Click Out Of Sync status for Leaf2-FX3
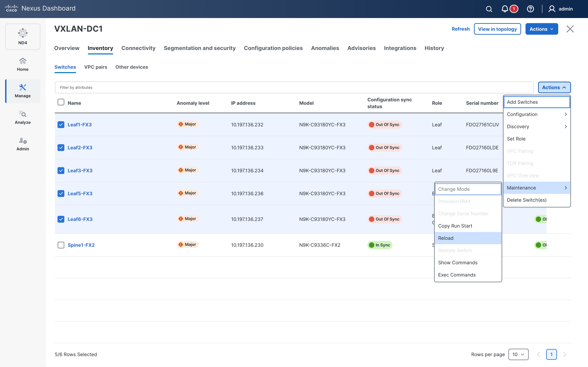Screen dimensions: 588x367 click(384, 148)
